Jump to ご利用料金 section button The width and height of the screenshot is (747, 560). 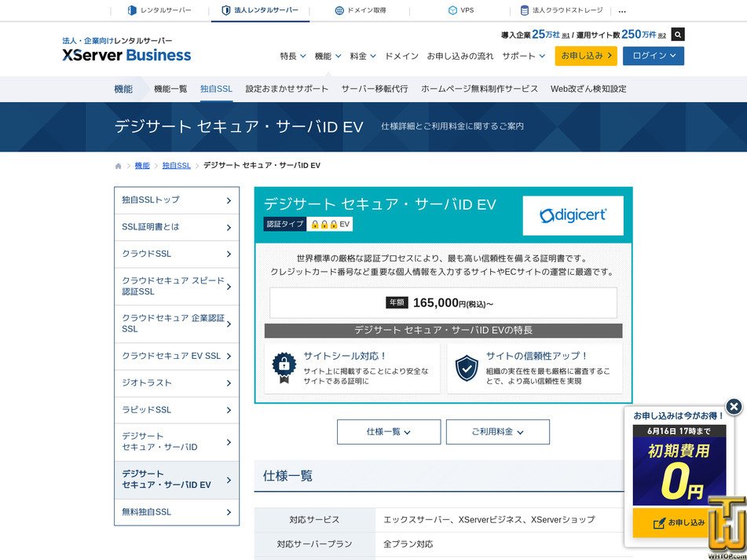[x=498, y=432]
